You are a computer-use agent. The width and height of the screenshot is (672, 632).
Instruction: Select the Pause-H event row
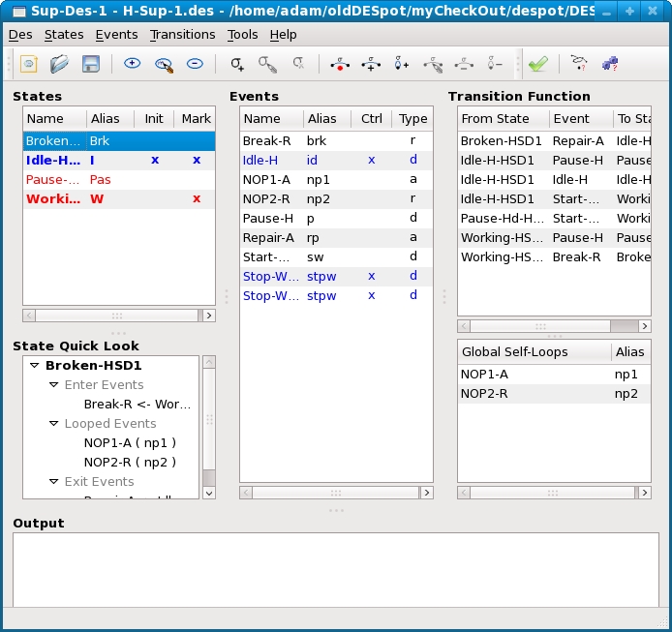(268, 218)
